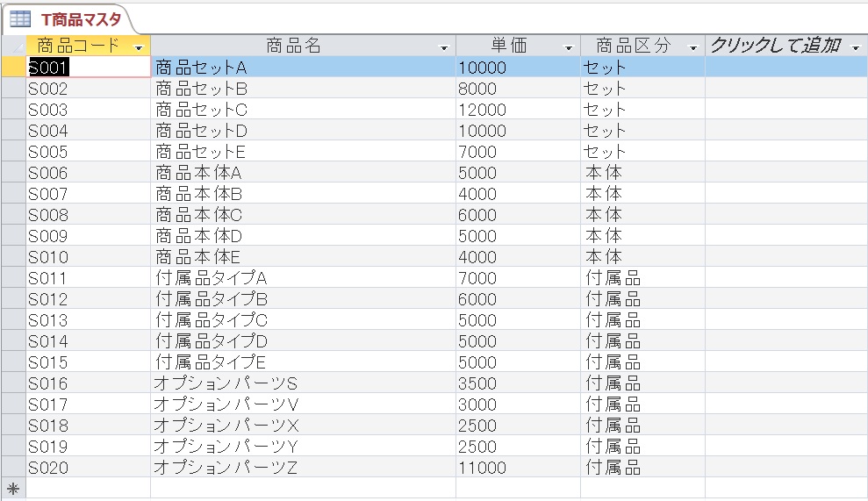The width and height of the screenshot is (868, 501).
Task: Expand the 単価 column dropdown arrow
Action: [569, 47]
